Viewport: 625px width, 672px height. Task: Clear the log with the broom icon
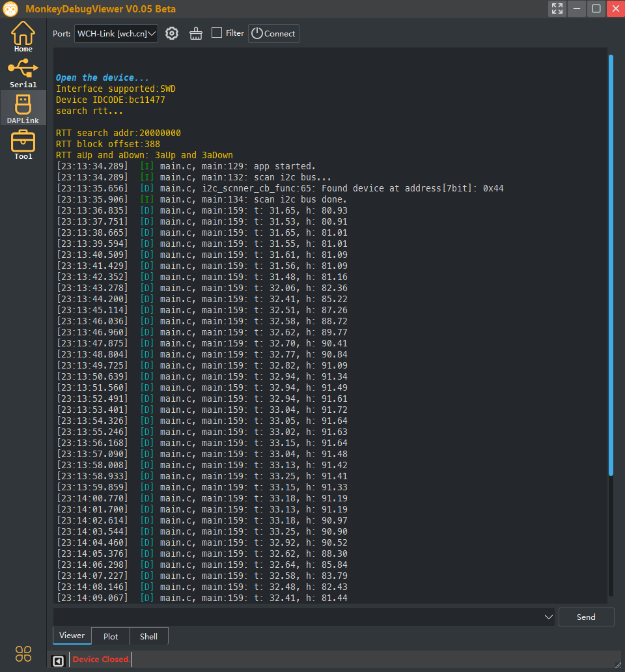pos(196,33)
